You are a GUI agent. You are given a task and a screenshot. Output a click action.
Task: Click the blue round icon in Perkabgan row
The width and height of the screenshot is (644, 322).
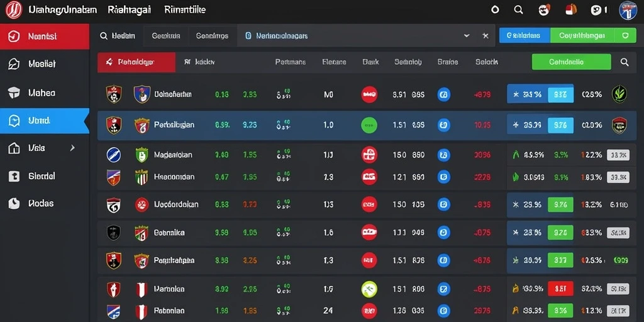click(x=443, y=125)
